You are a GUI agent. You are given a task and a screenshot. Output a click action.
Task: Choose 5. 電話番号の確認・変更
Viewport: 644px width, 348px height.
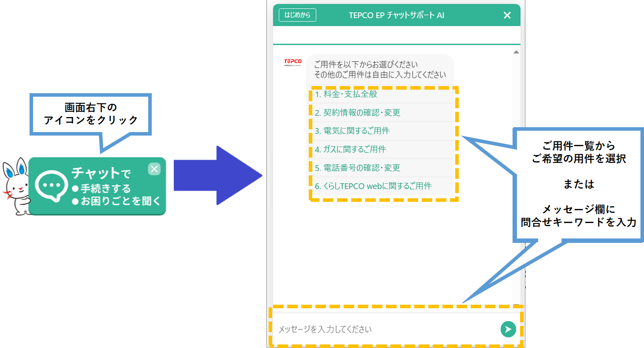tap(380, 168)
